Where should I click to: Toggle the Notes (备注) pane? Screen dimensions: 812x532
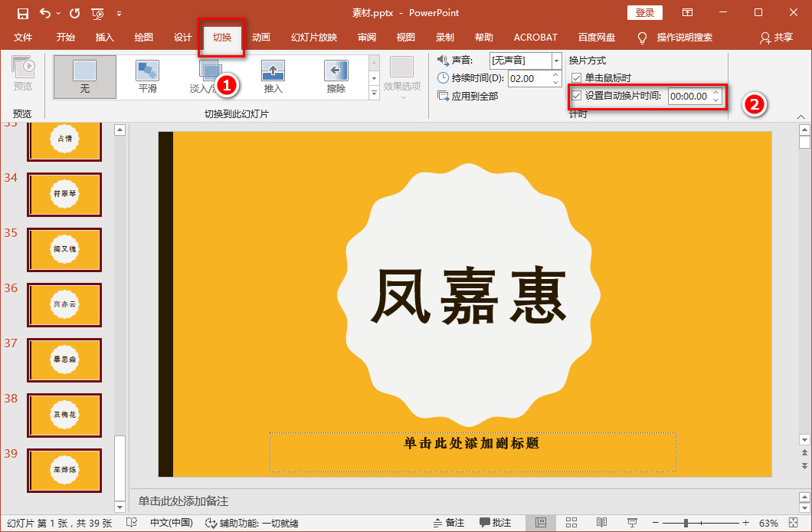[448, 522]
